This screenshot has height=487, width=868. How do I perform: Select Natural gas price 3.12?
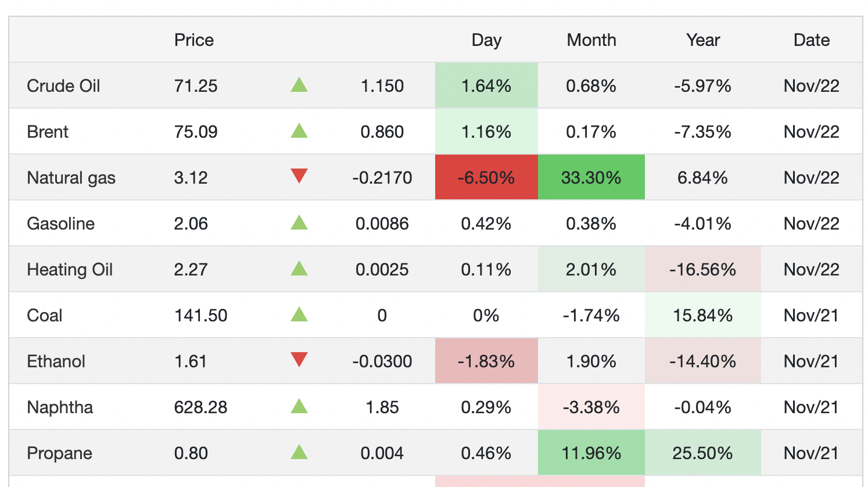191,178
